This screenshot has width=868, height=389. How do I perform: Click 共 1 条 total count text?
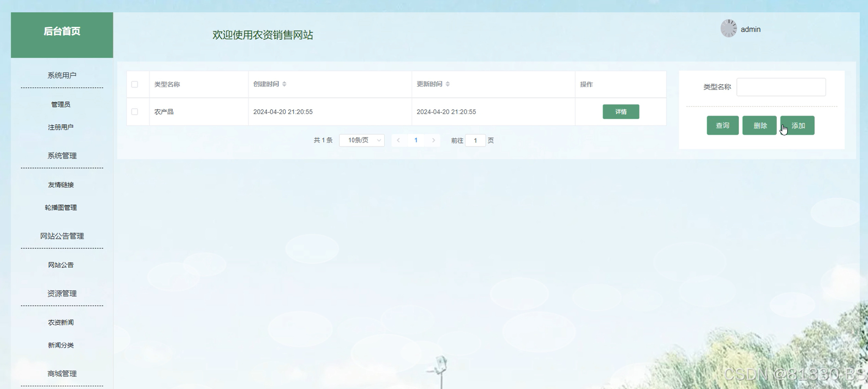pyautogui.click(x=323, y=140)
